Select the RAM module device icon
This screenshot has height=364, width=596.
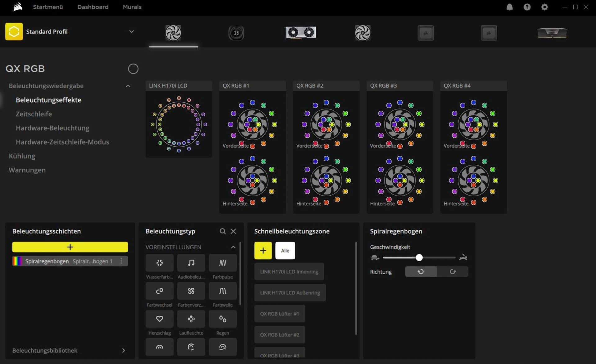(552, 33)
